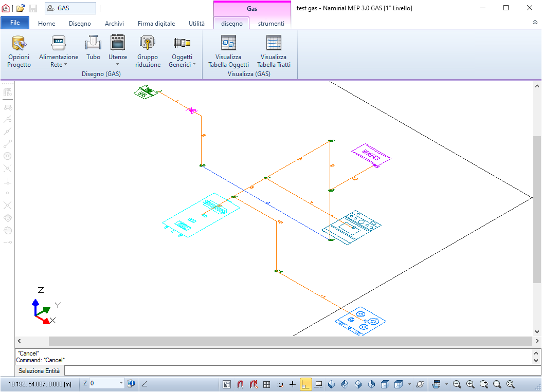Select the lowercase disegno tab under Gas
The height and width of the screenshot is (392, 542).
pyautogui.click(x=232, y=24)
